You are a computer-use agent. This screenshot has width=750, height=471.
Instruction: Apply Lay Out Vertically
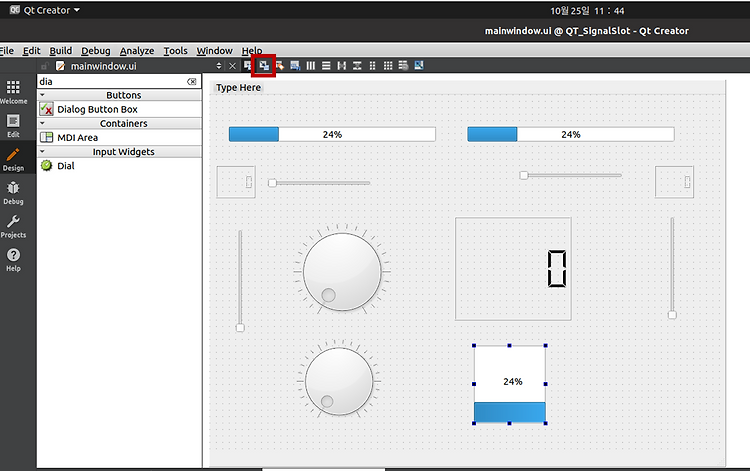(326, 66)
